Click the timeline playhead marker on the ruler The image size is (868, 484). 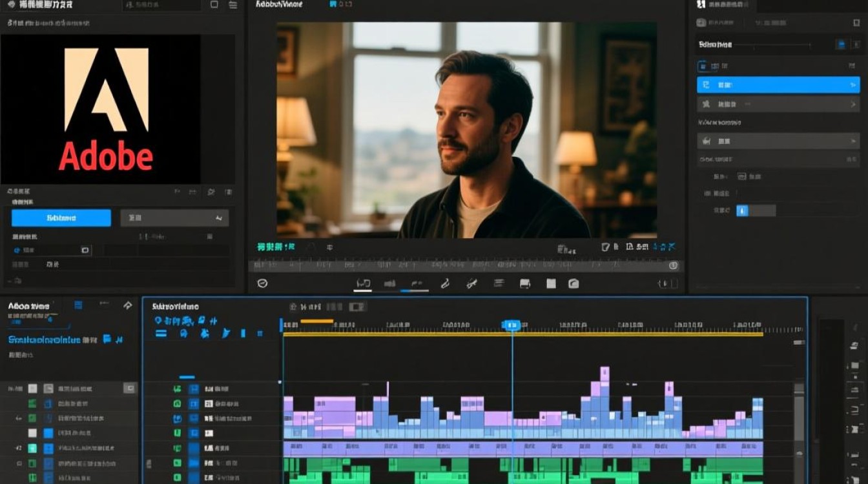[x=512, y=326]
